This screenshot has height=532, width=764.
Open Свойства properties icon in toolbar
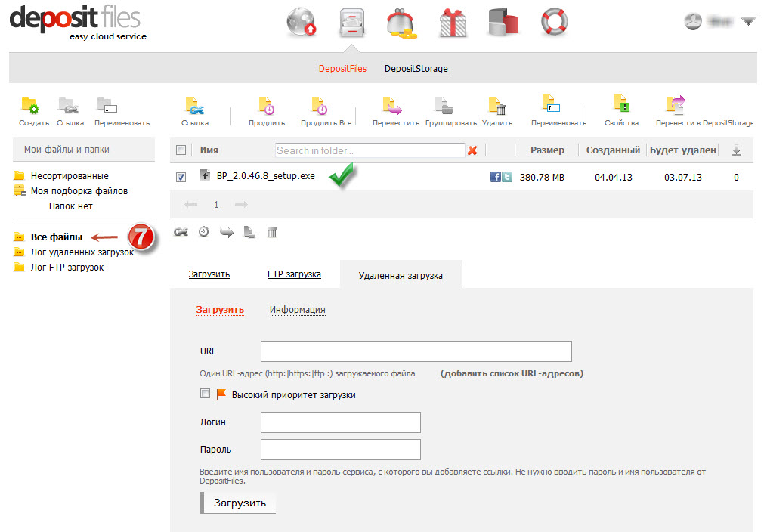621,107
